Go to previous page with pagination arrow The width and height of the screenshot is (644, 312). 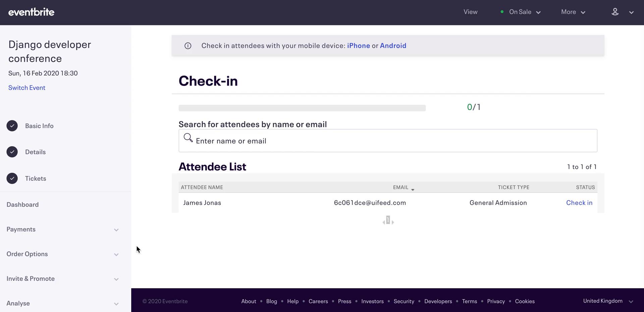pyautogui.click(x=384, y=222)
